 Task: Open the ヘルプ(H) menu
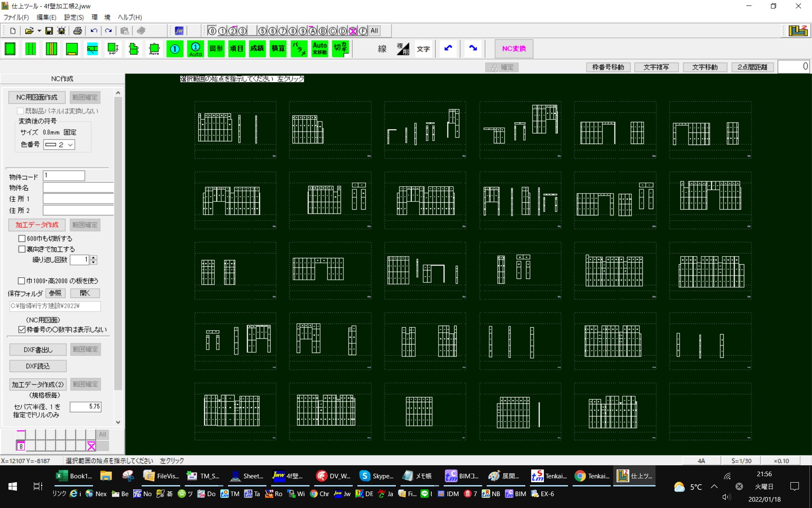(x=130, y=17)
